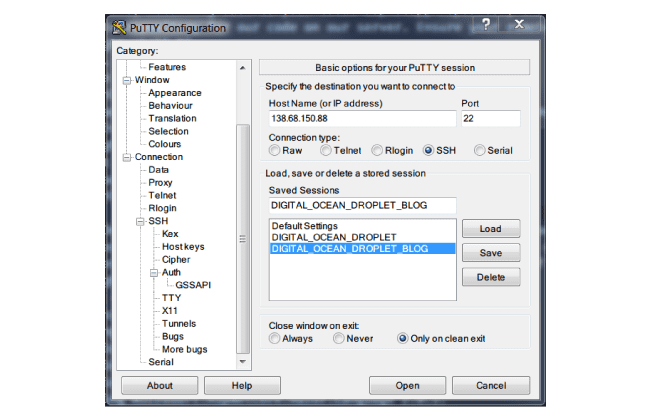Select the Connection category
This screenshot has height=420, width=650.
point(159,157)
